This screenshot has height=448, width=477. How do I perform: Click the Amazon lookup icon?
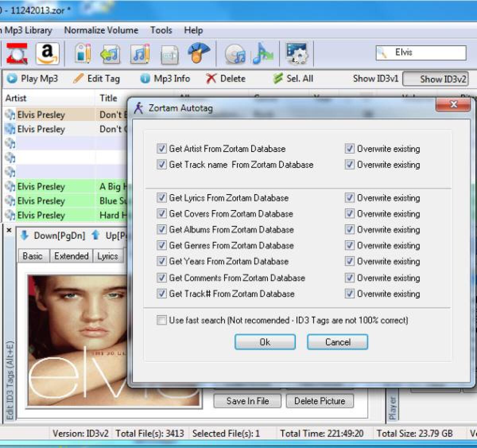(x=47, y=53)
